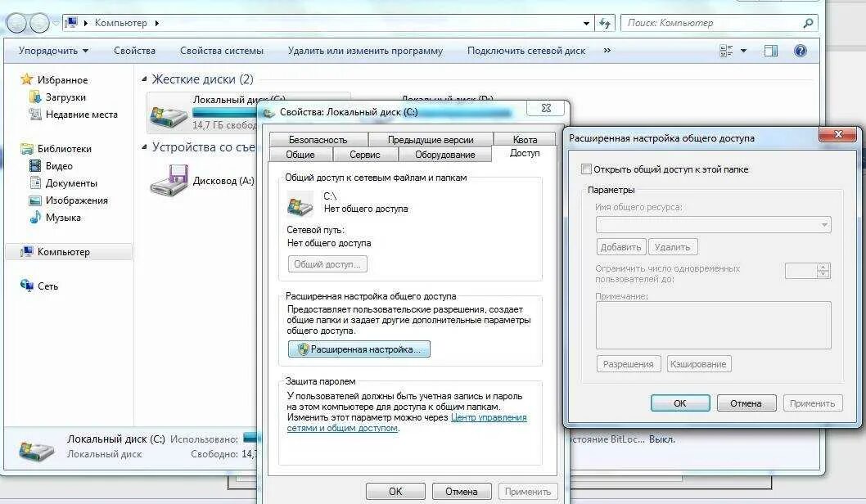Click Применить in disk properties dialog
This screenshot has height=504, width=866.
[x=527, y=491]
